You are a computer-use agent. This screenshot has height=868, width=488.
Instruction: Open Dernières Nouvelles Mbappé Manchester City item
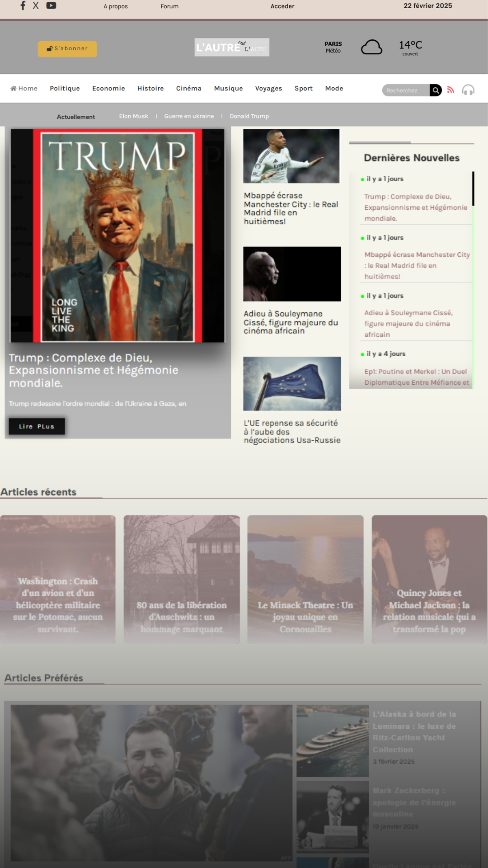pyautogui.click(x=417, y=265)
